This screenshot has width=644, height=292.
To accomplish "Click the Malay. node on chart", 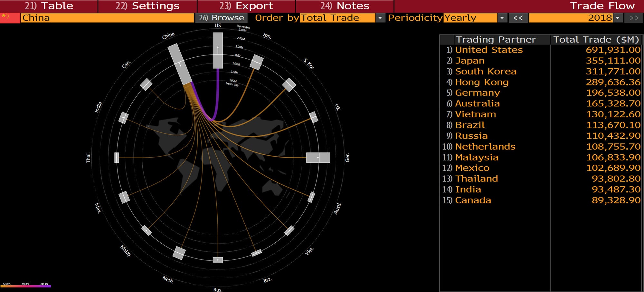I will pos(147,230).
